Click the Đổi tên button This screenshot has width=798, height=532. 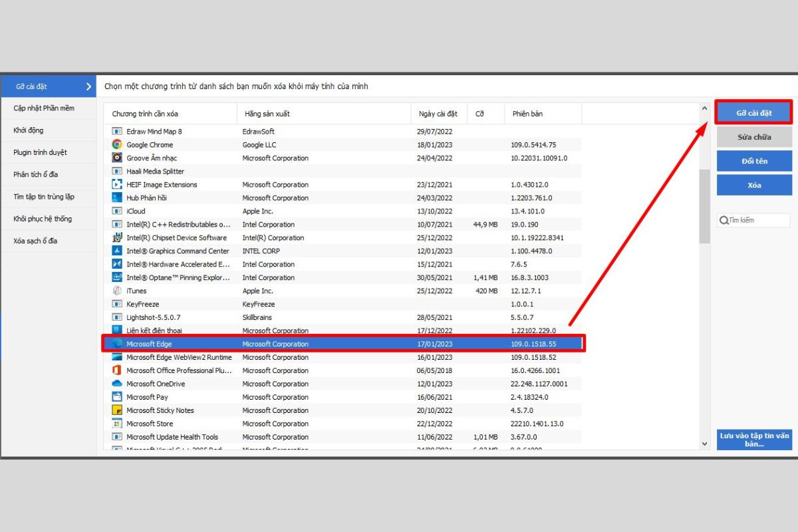click(754, 161)
